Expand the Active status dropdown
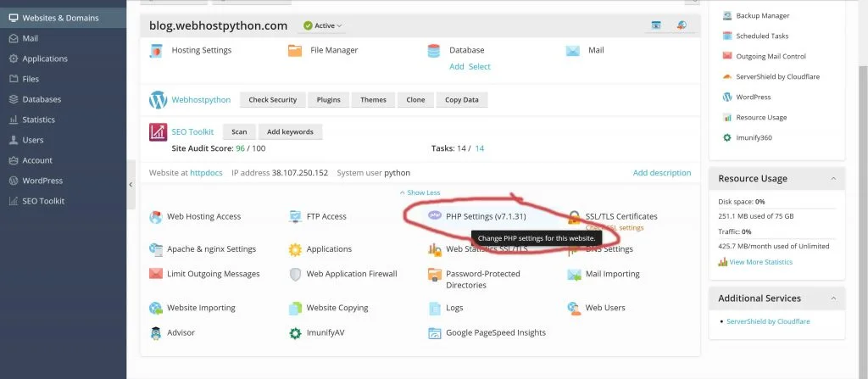The width and height of the screenshot is (868, 379). (x=323, y=25)
